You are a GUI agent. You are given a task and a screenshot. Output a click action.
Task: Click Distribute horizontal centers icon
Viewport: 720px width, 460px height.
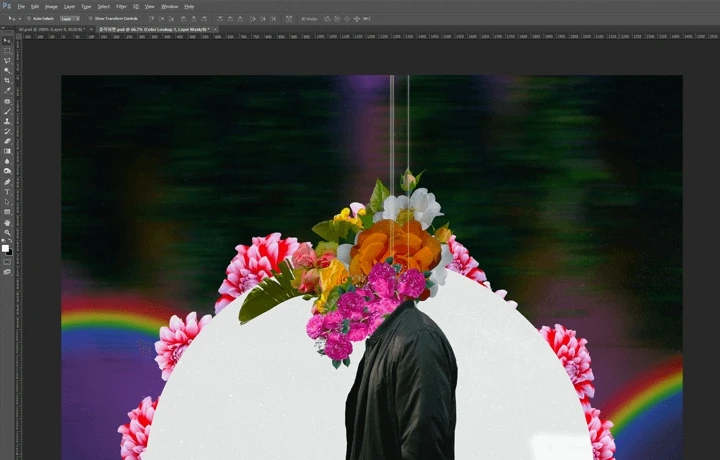tap(263, 19)
